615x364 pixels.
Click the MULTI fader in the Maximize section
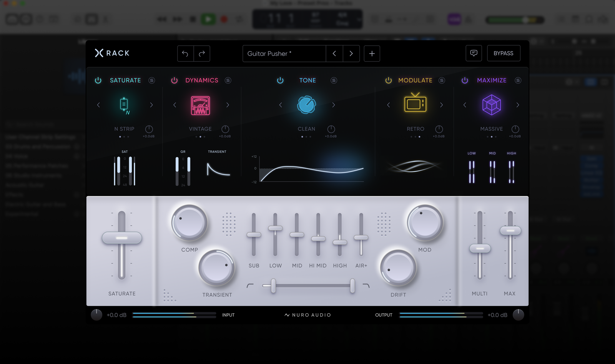click(479, 248)
